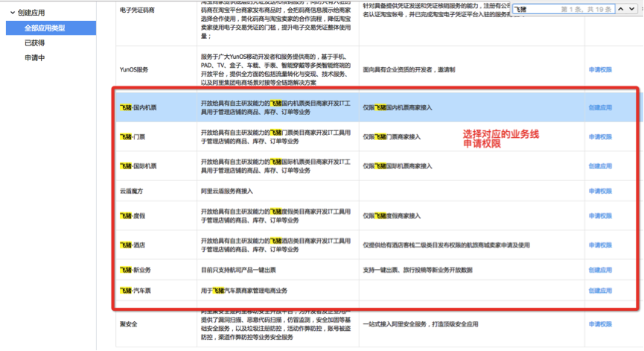Select the 飞猪-酒店 name cell
Screen dimensions: 644x351
133,245
